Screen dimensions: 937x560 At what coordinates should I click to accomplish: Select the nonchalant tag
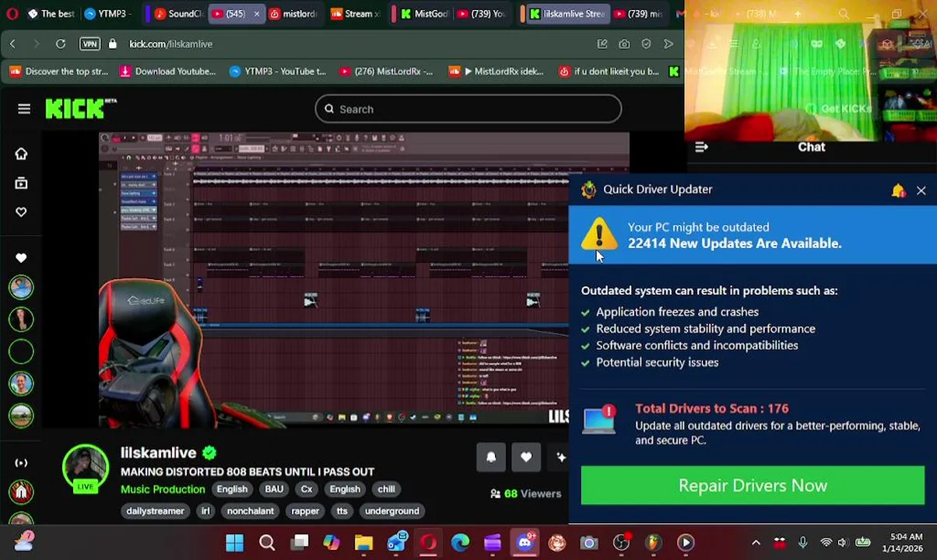[x=250, y=511]
